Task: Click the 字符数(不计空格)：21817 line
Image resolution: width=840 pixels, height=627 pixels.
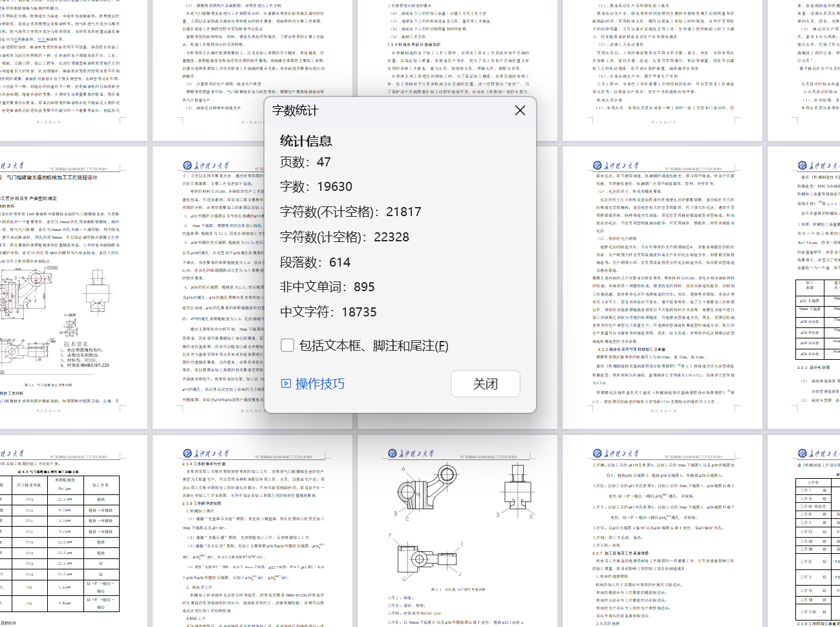Action: pos(350,212)
